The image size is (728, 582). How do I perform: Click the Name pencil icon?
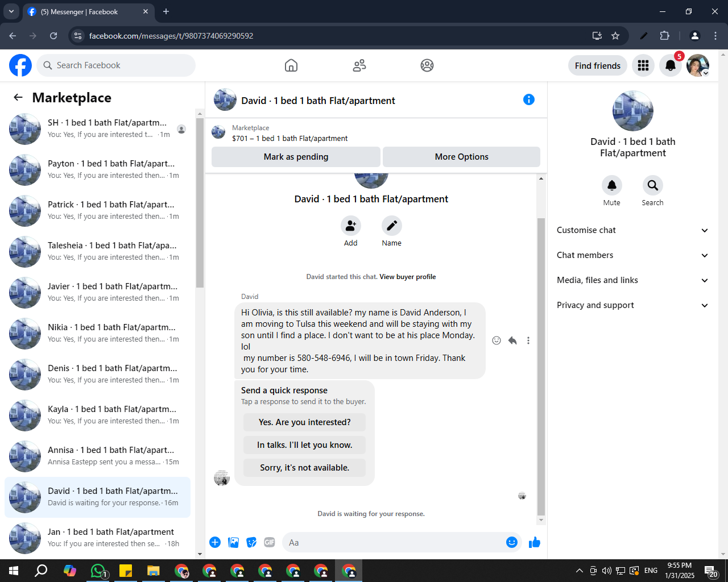[392, 226]
